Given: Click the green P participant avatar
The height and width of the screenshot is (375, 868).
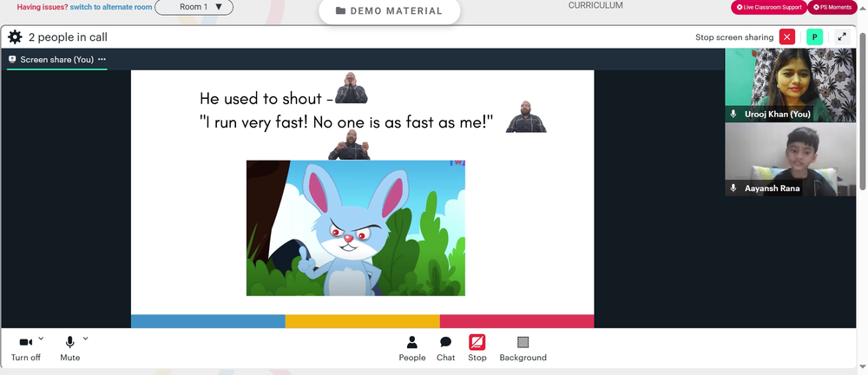Looking at the screenshot, I should pos(814,37).
